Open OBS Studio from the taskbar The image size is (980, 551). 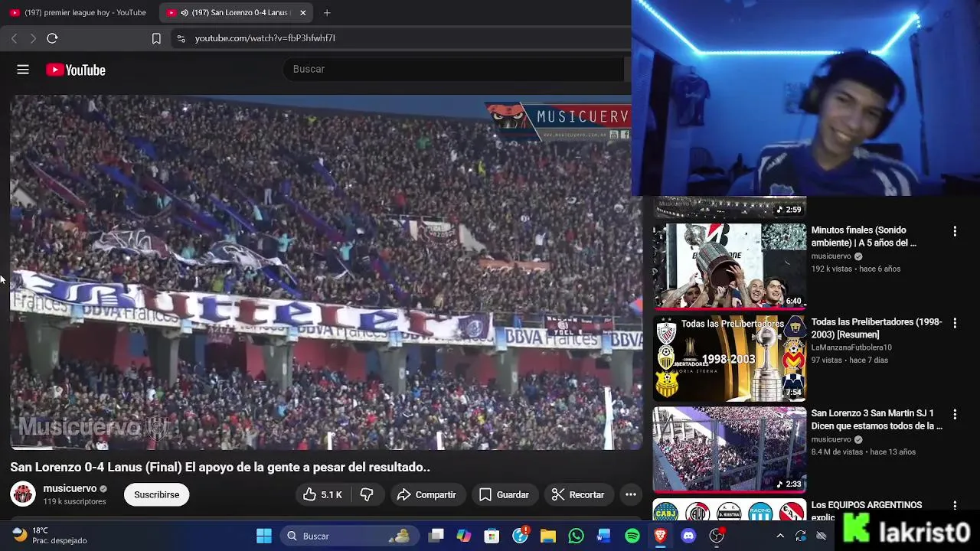pos(717,536)
